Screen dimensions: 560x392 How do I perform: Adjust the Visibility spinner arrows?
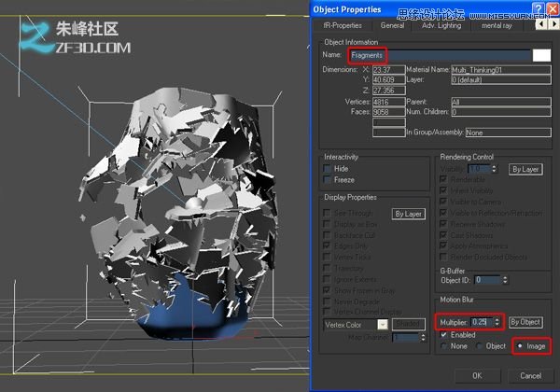(x=494, y=169)
